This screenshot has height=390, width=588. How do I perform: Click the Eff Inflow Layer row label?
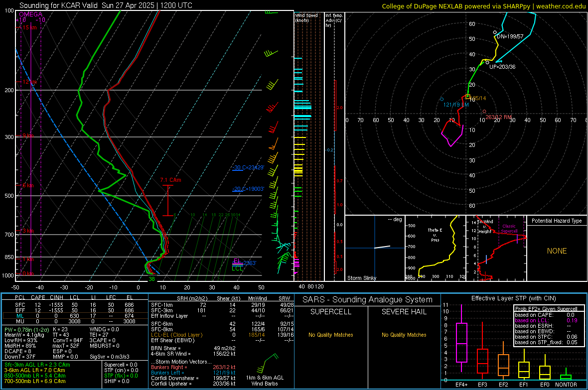tap(169, 316)
